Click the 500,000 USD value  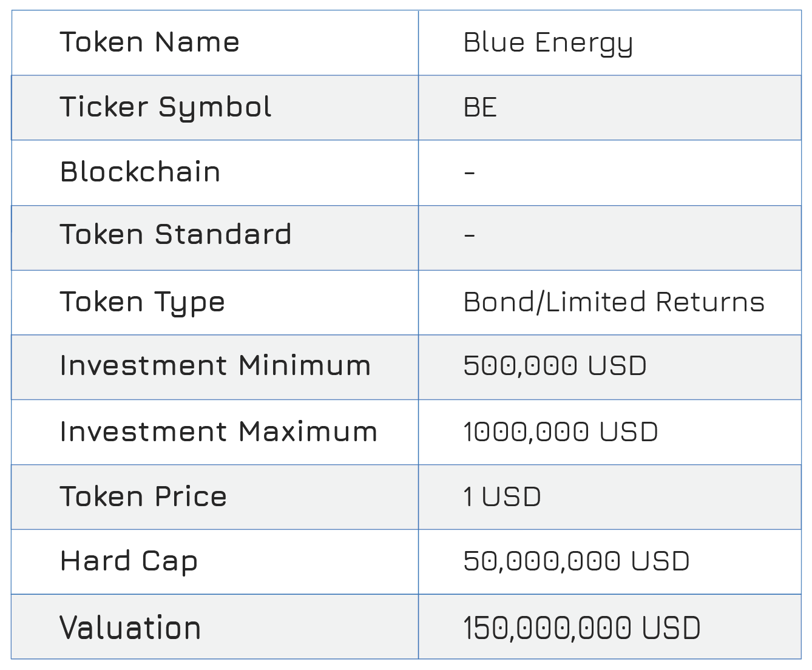555,366
